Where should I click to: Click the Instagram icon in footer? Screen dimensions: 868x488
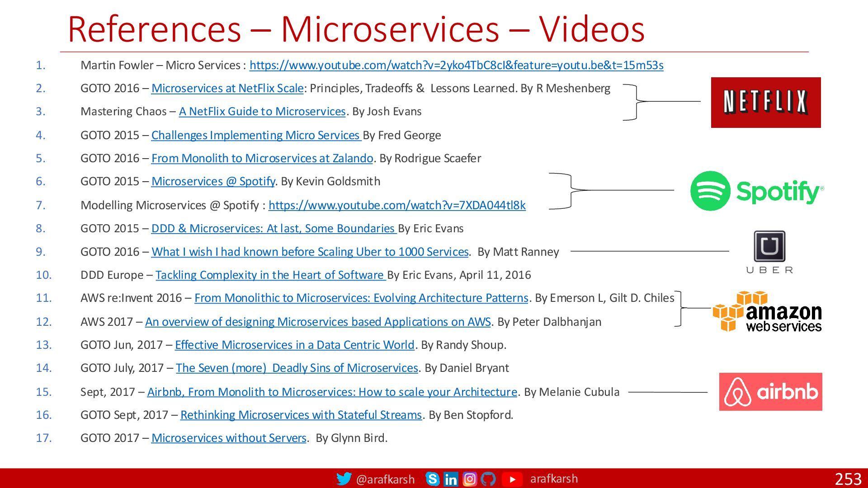[470, 479]
